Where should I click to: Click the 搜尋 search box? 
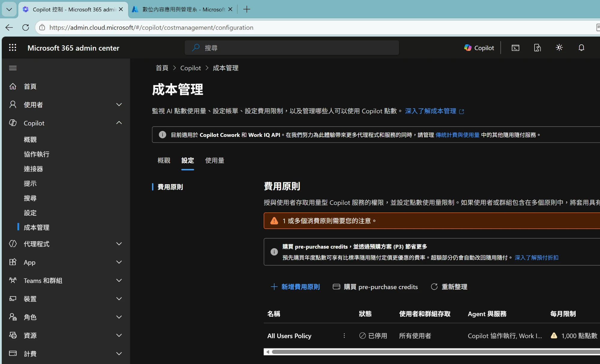point(292,48)
